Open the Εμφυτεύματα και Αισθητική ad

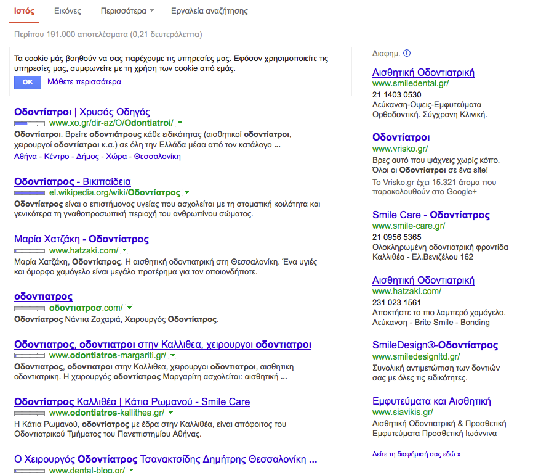click(x=432, y=401)
